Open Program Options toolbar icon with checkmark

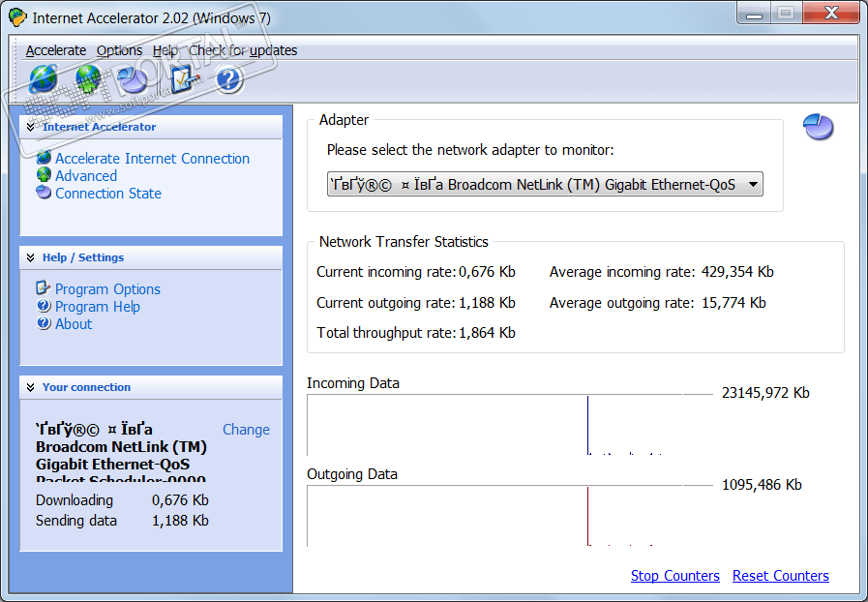(x=184, y=79)
